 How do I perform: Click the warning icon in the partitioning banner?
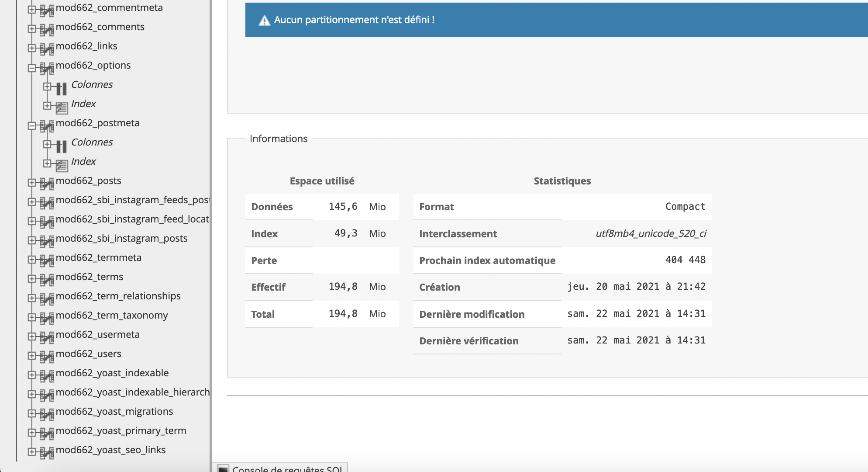click(x=264, y=21)
